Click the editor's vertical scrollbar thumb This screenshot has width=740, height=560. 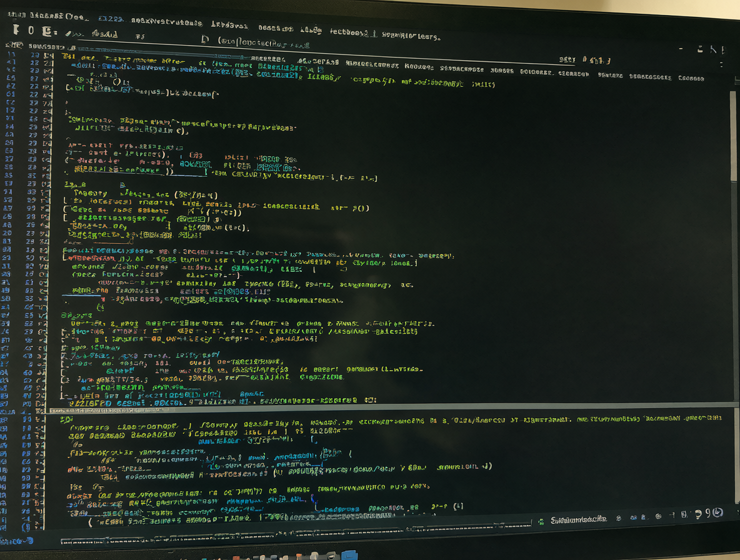click(733, 136)
